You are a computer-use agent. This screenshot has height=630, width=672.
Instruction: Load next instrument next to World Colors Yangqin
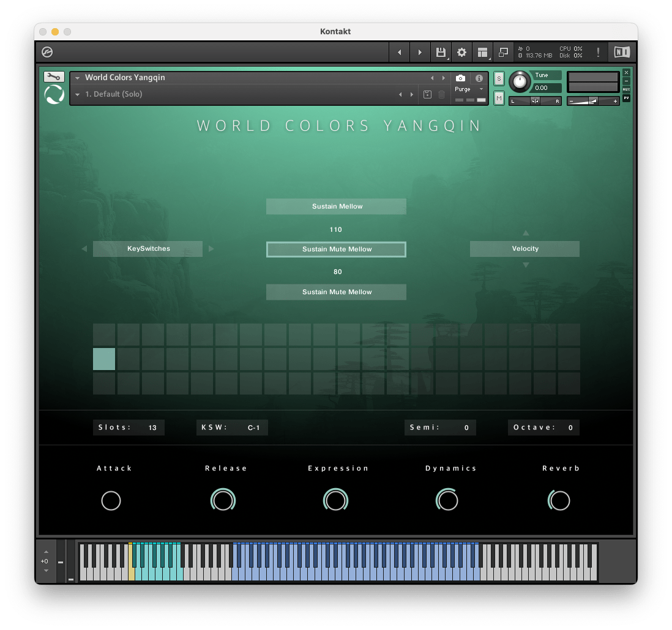coord(443,78)
